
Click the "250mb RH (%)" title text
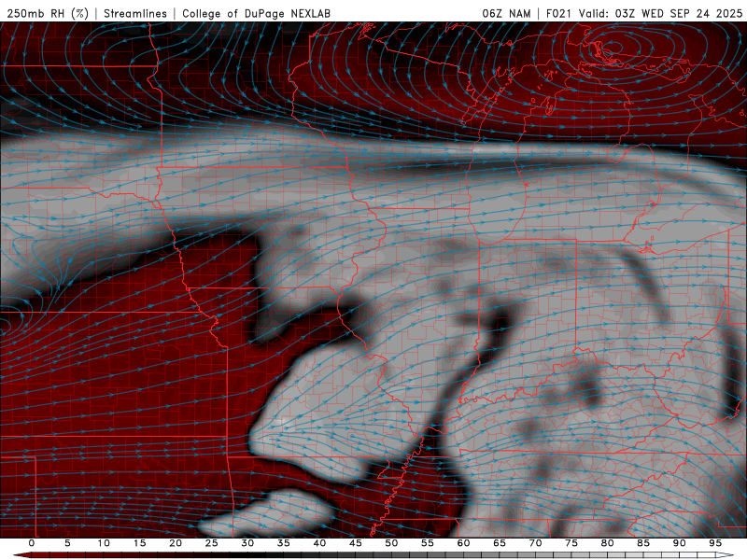(48, 14)
